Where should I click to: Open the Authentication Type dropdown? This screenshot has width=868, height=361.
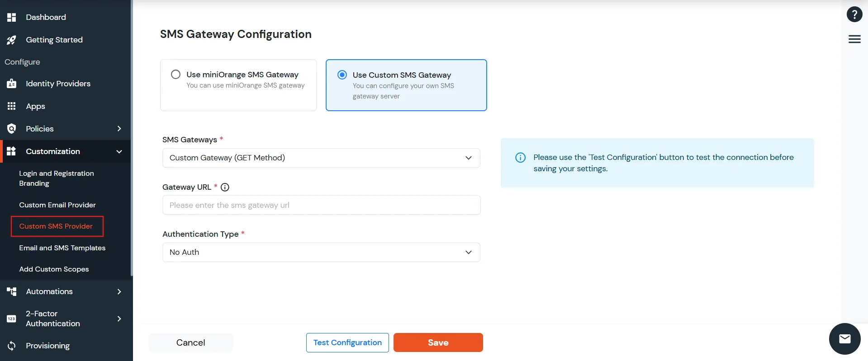pos(321,252)
